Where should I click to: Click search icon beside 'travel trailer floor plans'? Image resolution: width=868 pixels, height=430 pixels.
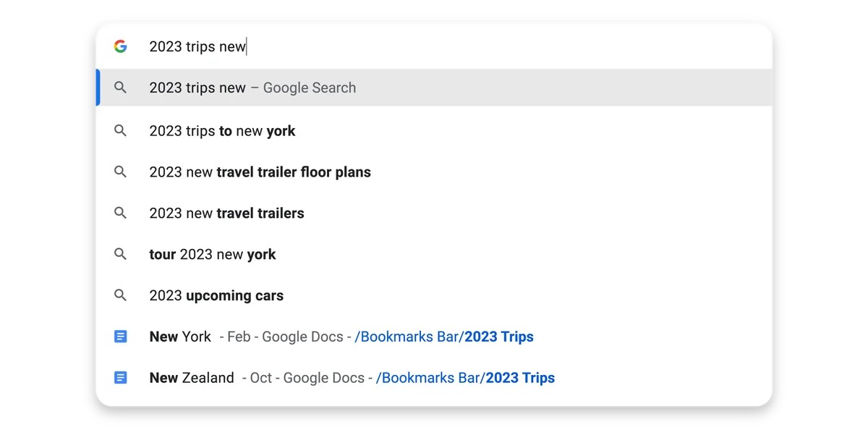(121, 172)
